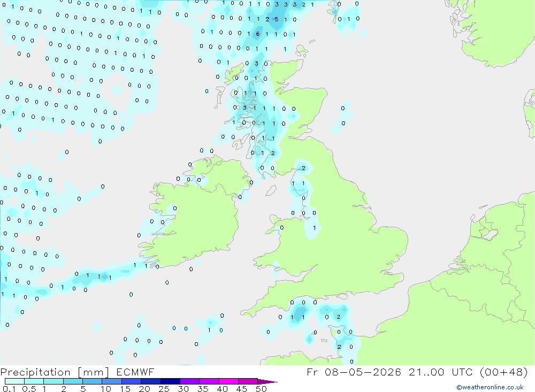Image resolution: width=535 pixels, height=392 pixels.
Task: Pick the 40–45 mm legend color swatch
Action: pyautogui.click(x=228, y=381)
